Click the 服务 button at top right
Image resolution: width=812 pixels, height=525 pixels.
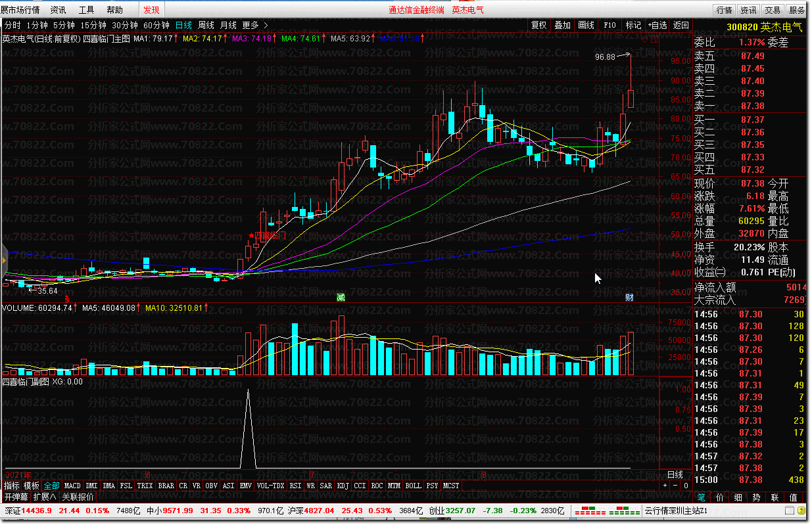point(796,10)
